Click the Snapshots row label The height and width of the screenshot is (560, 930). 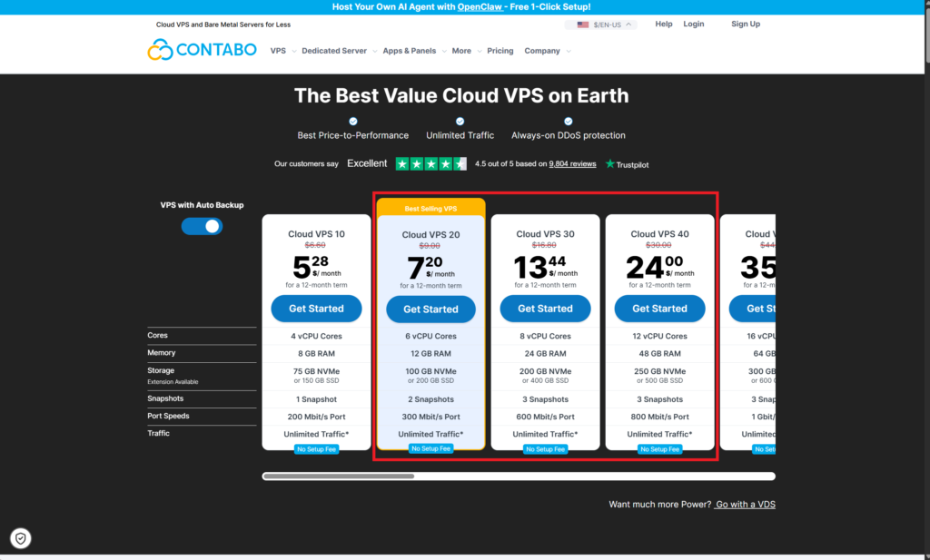165,398
